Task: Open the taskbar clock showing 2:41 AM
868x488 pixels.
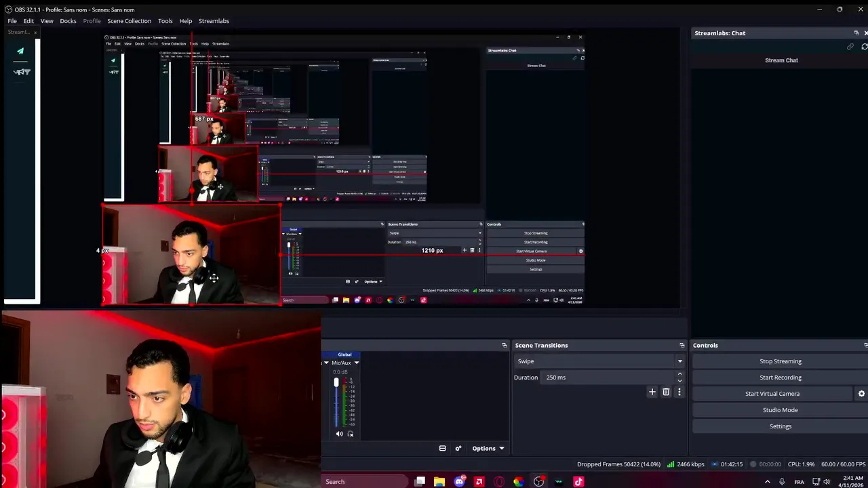Action: pyautogui.click(x=852, y=482)
